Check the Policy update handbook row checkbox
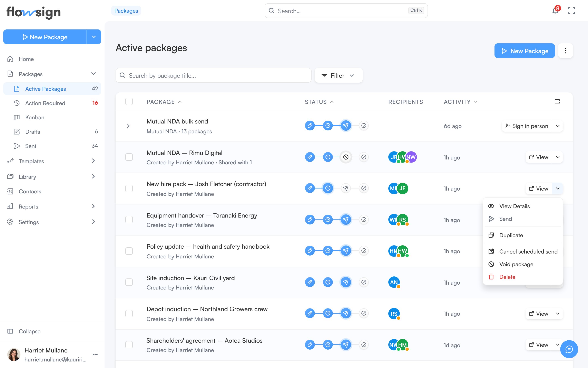 pyautogui.click(x=129, y=251)
